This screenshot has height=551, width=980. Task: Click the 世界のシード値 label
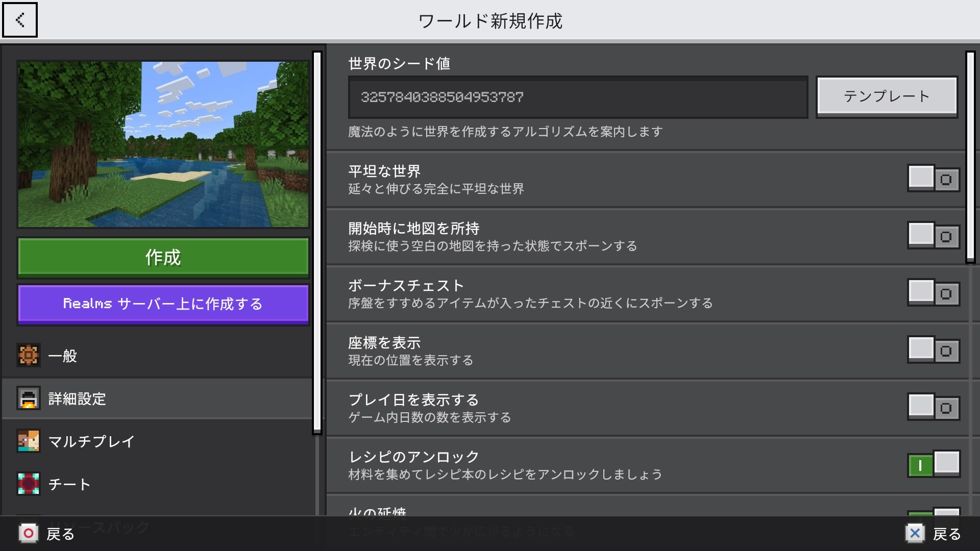pos(399,64)
